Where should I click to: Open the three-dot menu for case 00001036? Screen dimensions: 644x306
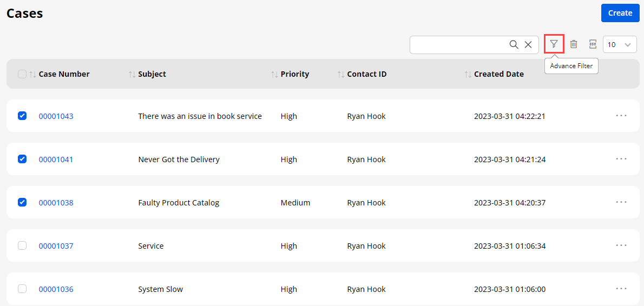tap(621, 289)
